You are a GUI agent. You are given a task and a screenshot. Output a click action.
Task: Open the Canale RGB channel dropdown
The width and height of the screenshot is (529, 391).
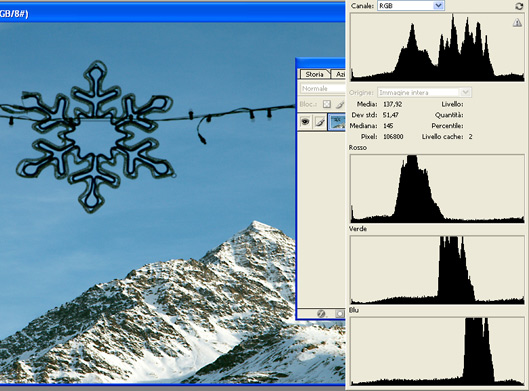click(x=411, y=6)
